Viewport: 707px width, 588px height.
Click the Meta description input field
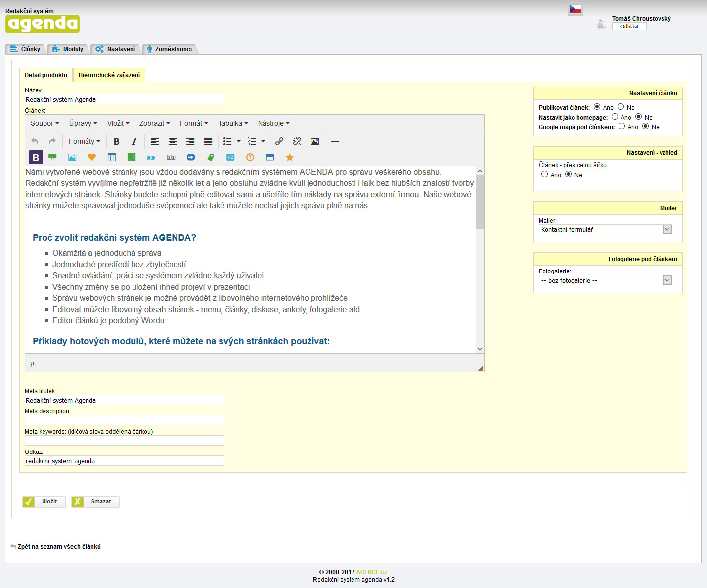click(x=125, y=420)
